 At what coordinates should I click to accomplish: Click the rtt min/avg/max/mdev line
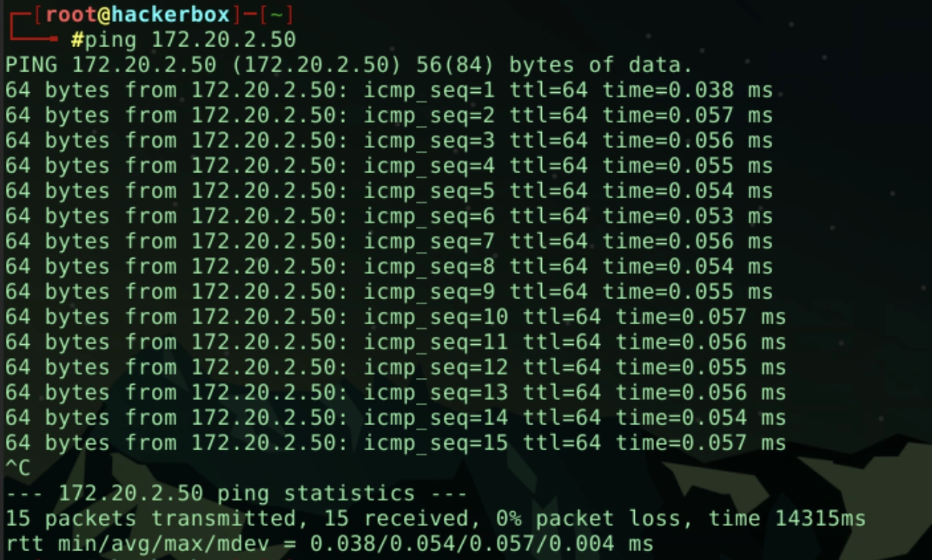[x=329, y=545]
